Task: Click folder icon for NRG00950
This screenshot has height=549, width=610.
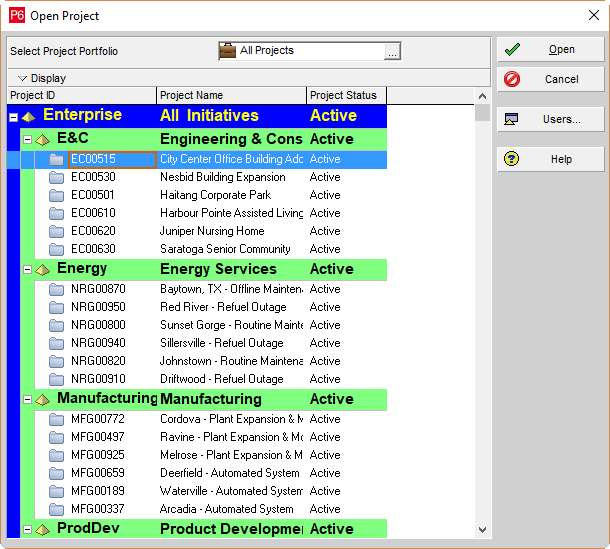Action: click(x=56, y=307)
